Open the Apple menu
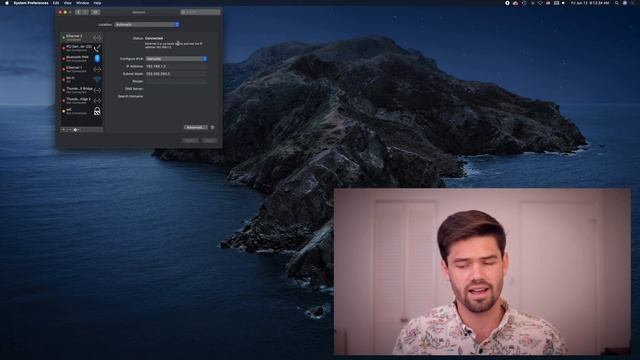640x360 pixels. pos(7,3)
